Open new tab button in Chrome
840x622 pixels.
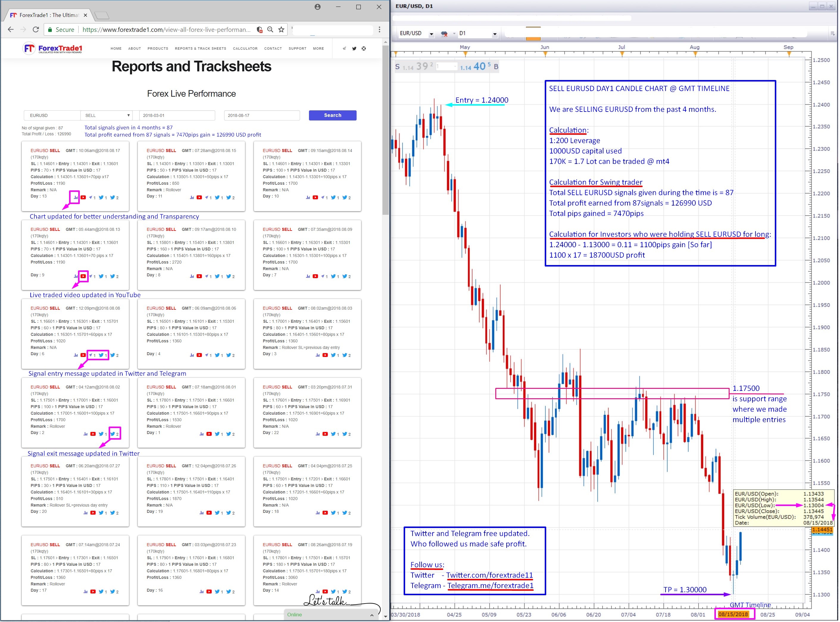(x=102, y=15)
